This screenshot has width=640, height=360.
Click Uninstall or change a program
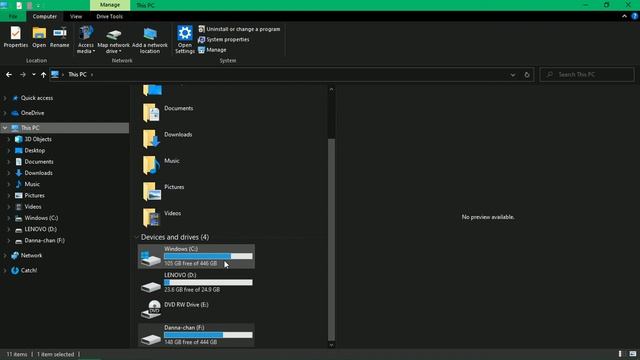[x=239, y=29]
